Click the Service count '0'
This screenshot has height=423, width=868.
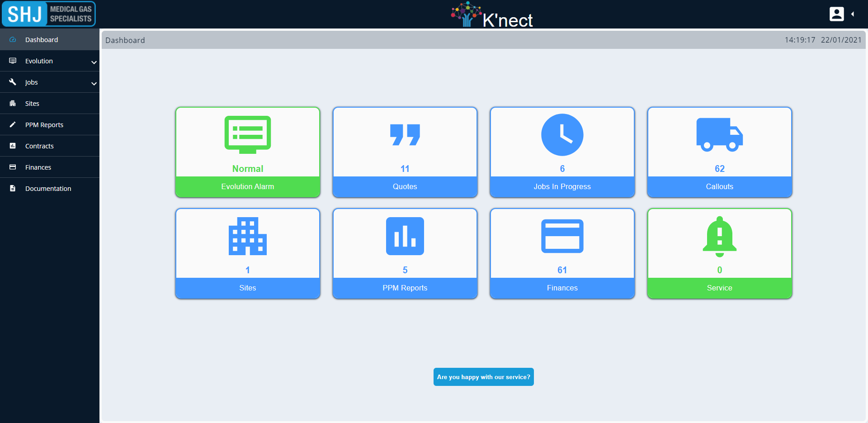(720, 270)
